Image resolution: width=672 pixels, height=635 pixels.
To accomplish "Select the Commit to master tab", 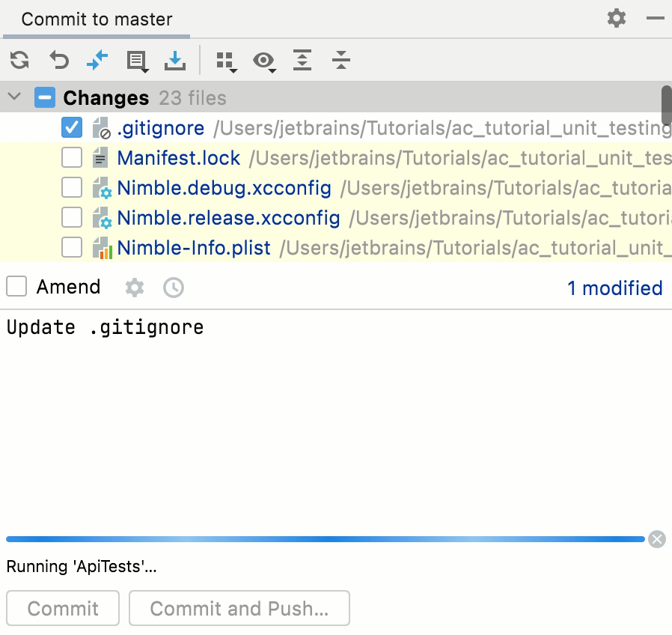I will click(x=97, y=19).
